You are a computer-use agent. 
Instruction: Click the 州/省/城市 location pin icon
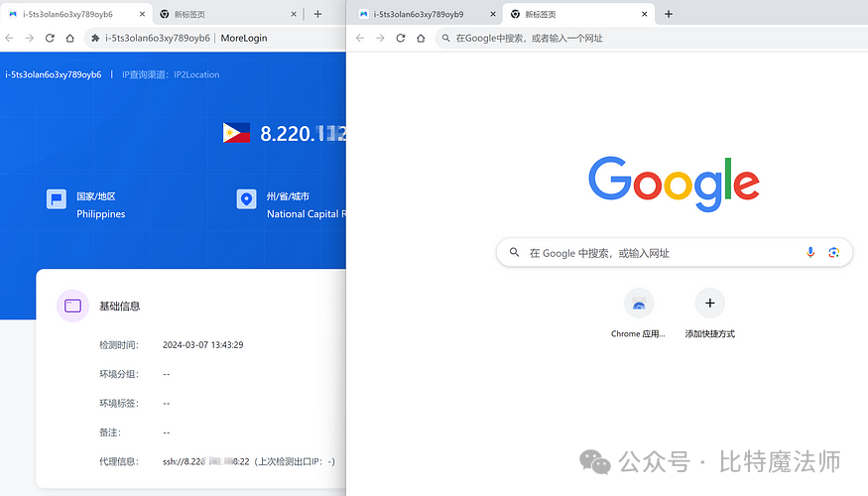[246, 199]
